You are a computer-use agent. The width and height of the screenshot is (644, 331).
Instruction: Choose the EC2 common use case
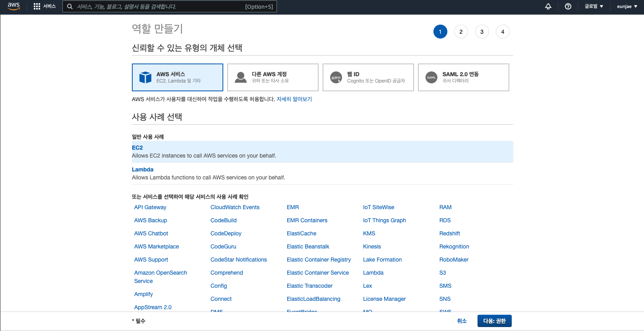[x=323, y=152]
